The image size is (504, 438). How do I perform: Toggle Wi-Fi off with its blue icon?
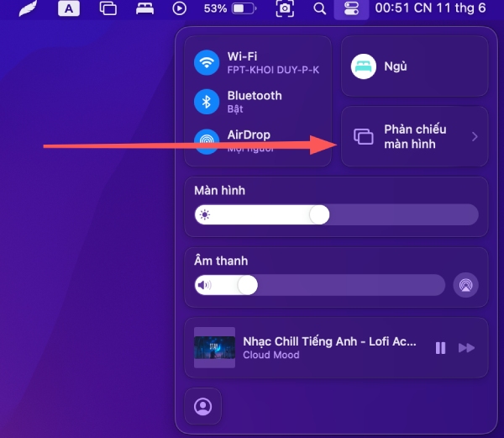[207, 62]
